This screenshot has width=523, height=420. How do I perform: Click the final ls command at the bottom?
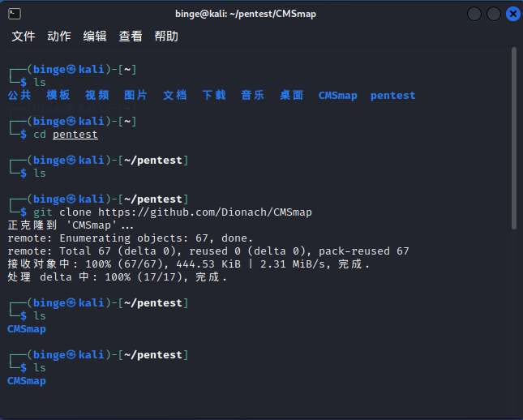tap(40, 368)
